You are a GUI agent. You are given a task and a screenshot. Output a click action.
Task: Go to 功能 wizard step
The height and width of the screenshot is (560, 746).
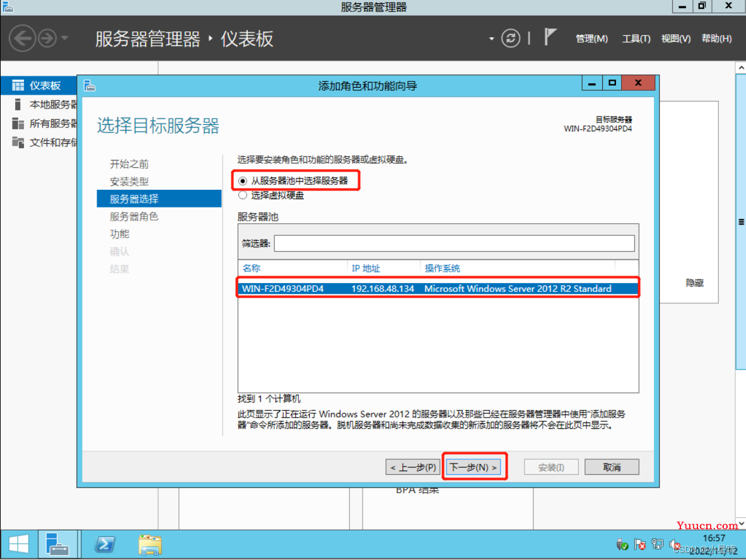coord(119,233)
